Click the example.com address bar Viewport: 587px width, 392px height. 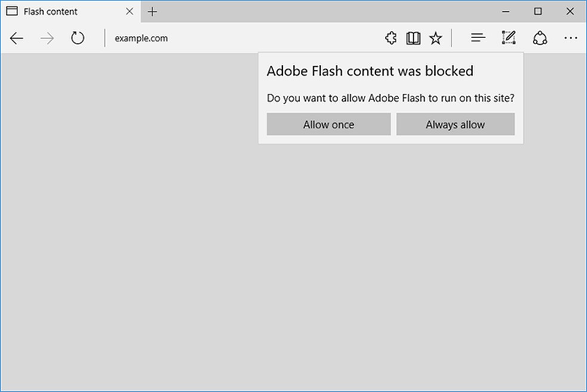[141, 38]
